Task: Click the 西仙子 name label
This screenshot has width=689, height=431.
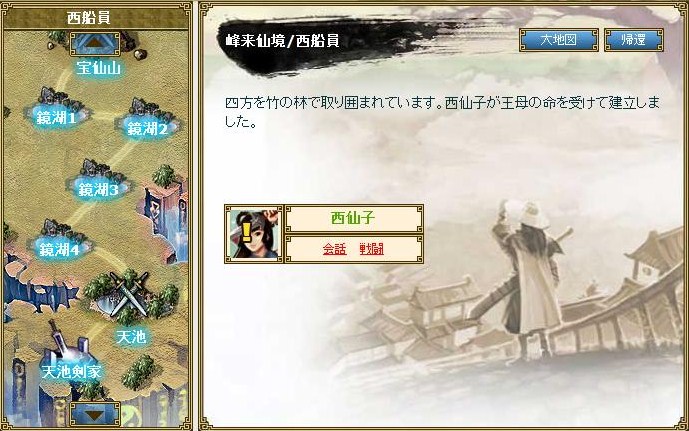Action: click(x=353, y=218)
